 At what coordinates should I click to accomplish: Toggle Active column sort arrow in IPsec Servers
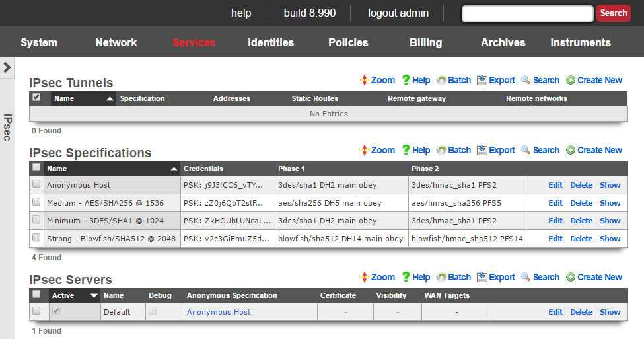[x=94, y=296]
